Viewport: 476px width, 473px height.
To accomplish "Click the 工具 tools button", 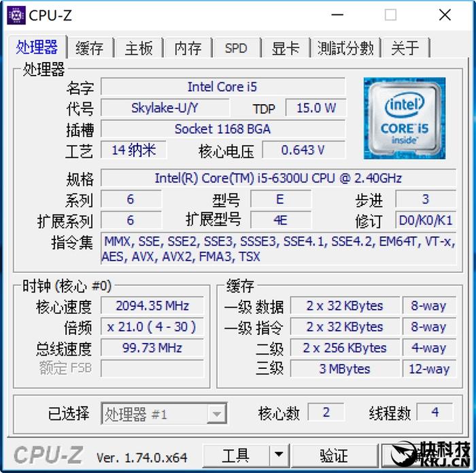I will click(x=236, y=455).
